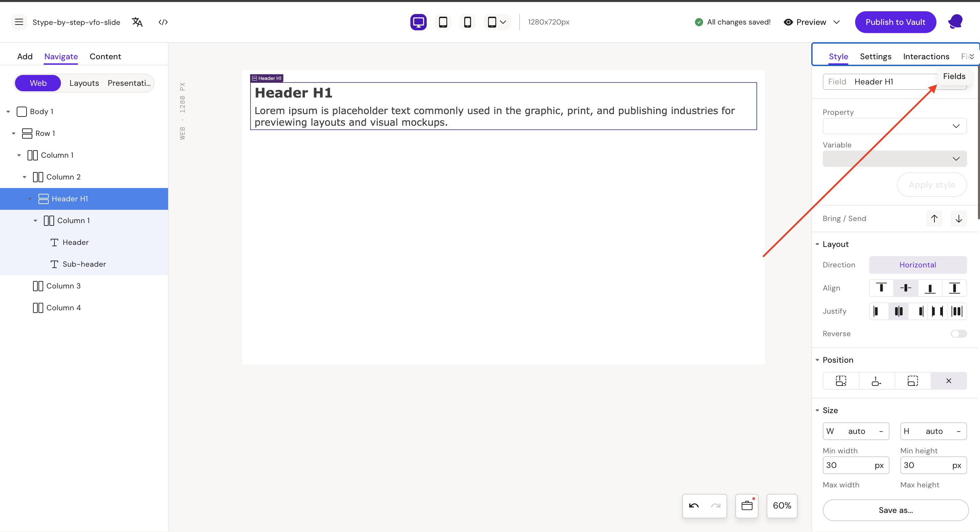The image size is (980, 532).
Task: Switch to the Navigate tab
Action: (61, 56)
